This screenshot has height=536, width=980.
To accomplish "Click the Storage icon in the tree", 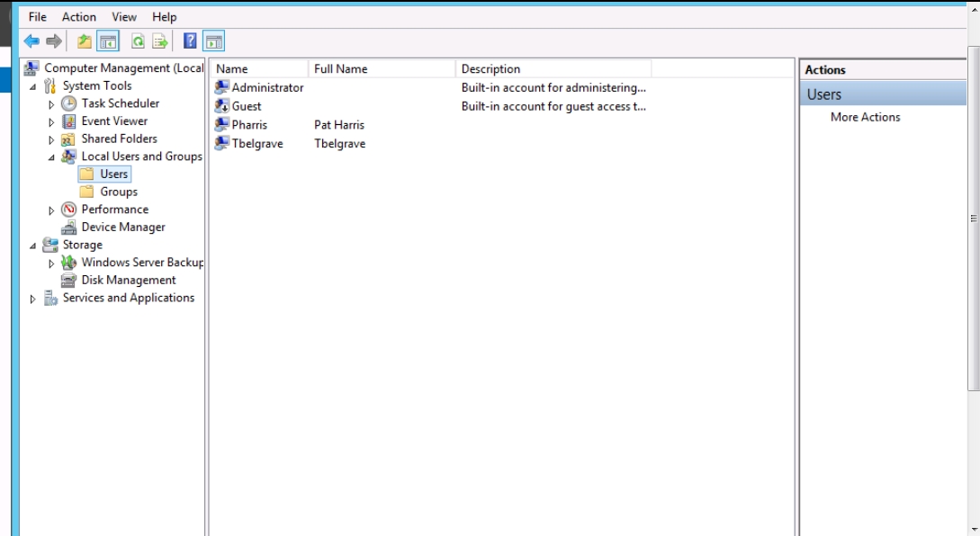I will click(50, 245).
